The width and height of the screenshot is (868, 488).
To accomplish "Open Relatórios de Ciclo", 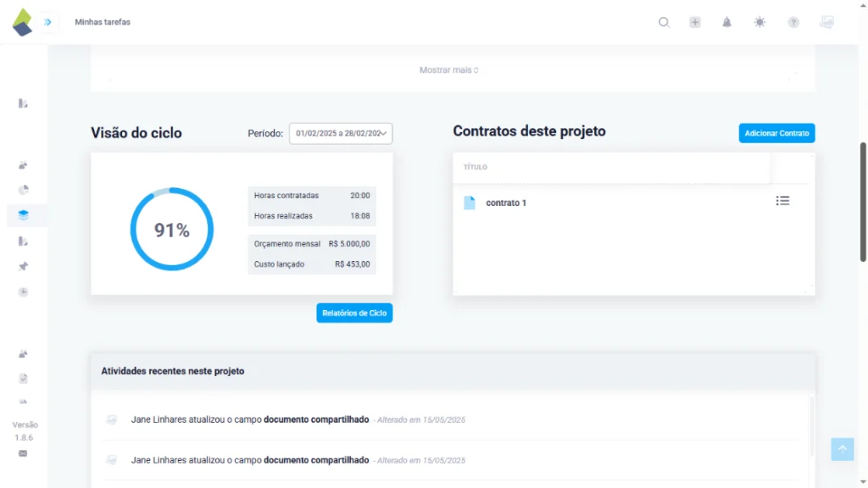I will [x=354, y=313].
